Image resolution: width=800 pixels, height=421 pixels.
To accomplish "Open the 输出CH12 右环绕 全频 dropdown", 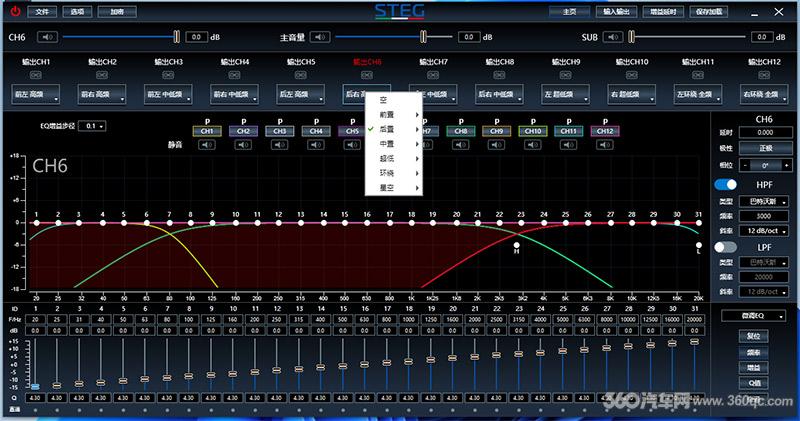I will tap(764, 94).
